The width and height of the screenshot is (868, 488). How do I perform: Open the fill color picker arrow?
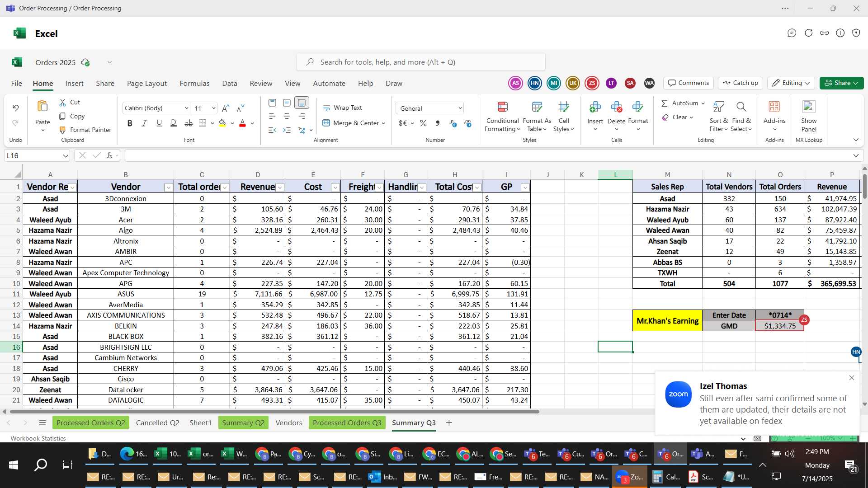[232, 123]
